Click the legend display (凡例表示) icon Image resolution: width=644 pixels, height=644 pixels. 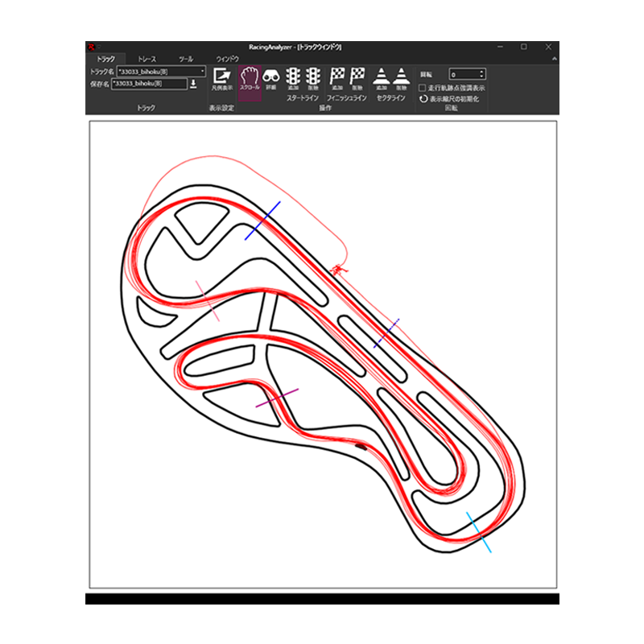pos(221,78)
